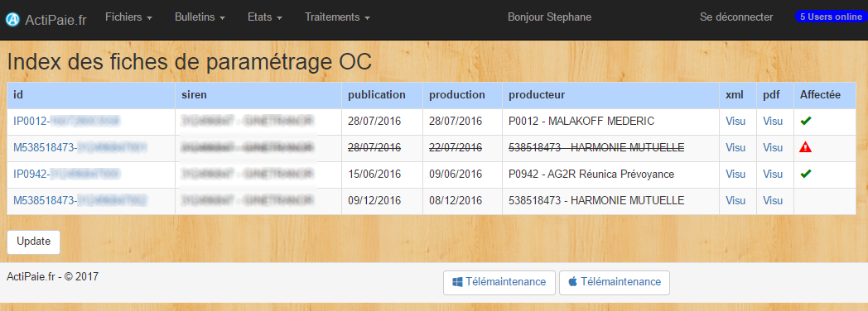Click the Windows logo Télémaintenance button

(x=499, y=282)
